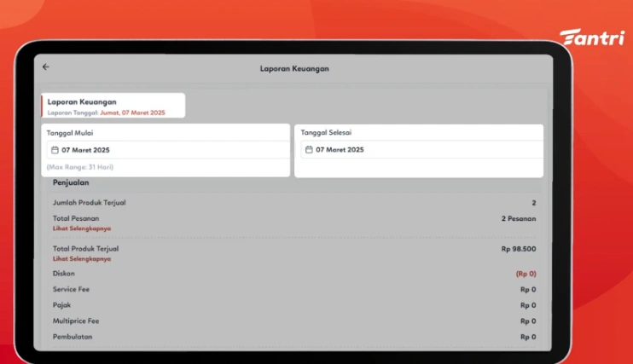The height and width of the screenshot is (364, 633).
Task: Click the Service Fee label
Action: click(x=71, y=289)
